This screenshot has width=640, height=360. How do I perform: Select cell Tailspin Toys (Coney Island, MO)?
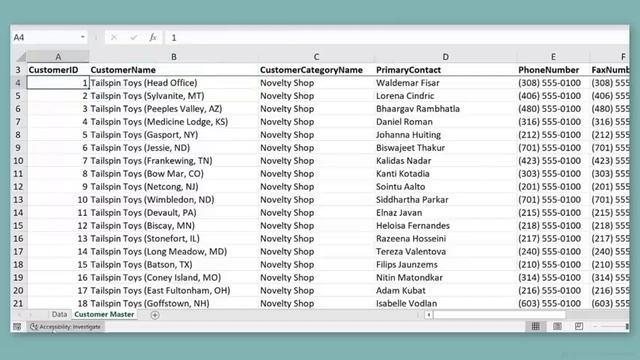pos(173,278)
